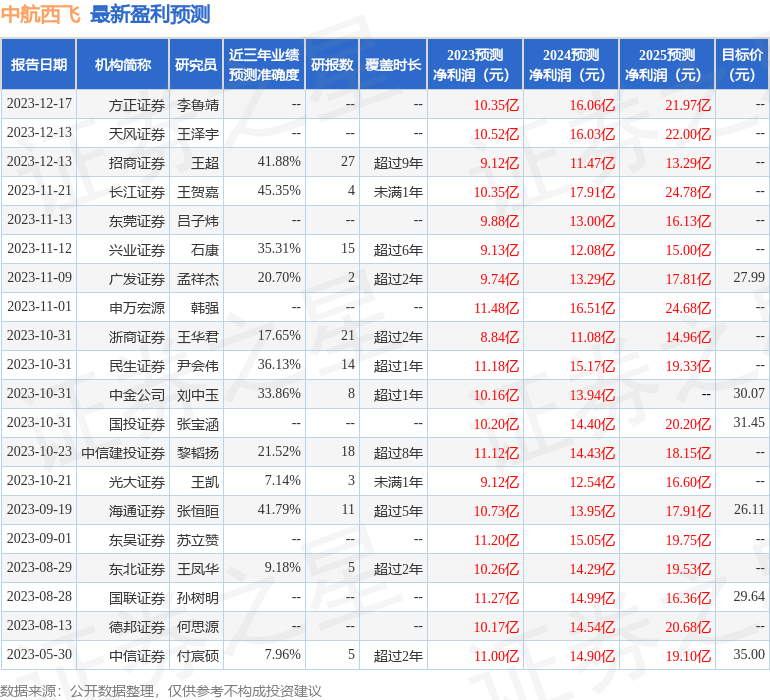
Task: Click the 机构简称 column header
Action: click(123, 64)
